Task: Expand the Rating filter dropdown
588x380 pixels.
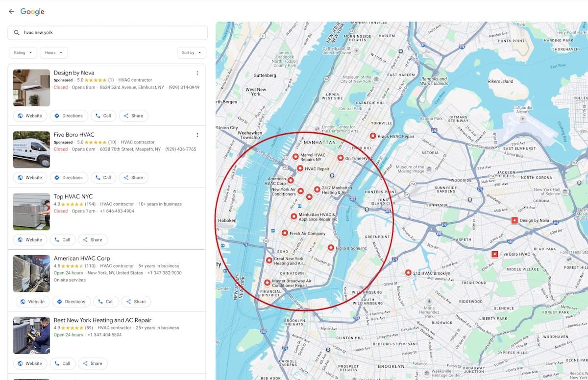Action: [x=23, y=53]
